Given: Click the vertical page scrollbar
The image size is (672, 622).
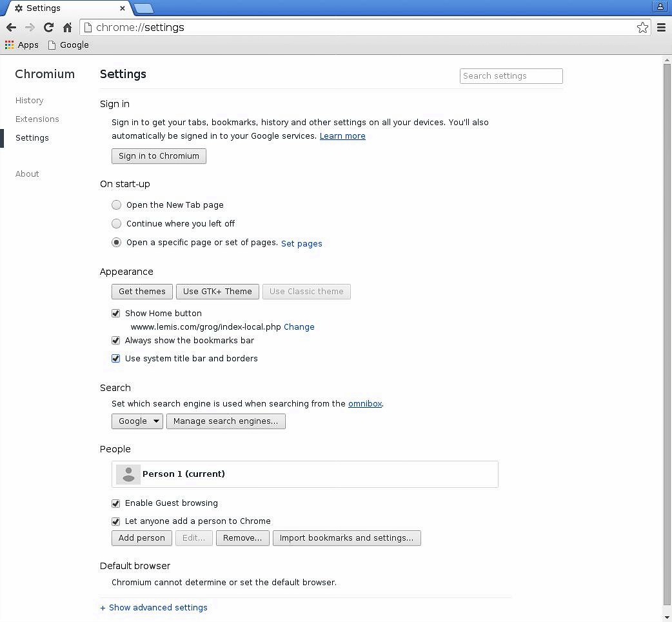Looking at the screenshot, I should coord(667,323).
